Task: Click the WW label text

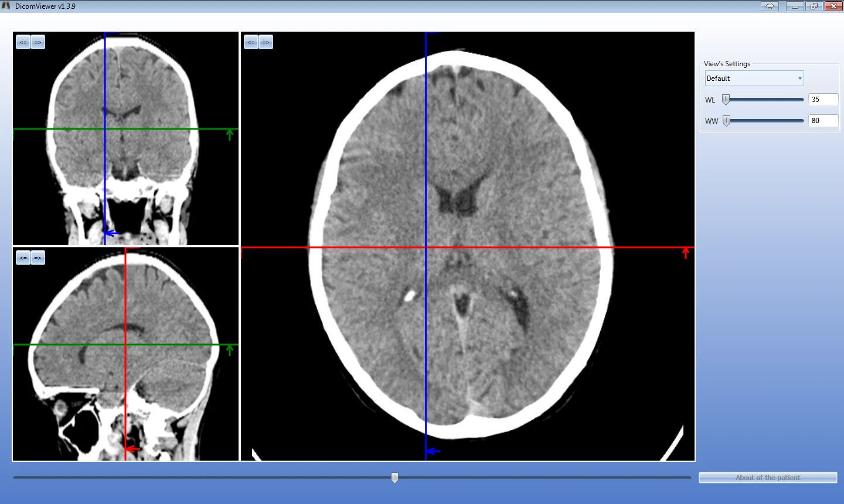Action: 712,121
